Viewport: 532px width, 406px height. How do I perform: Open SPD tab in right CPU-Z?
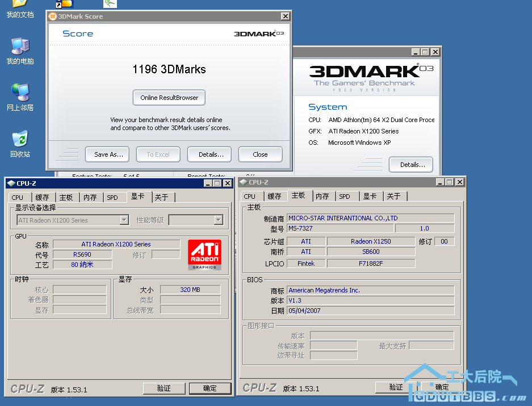347,196
